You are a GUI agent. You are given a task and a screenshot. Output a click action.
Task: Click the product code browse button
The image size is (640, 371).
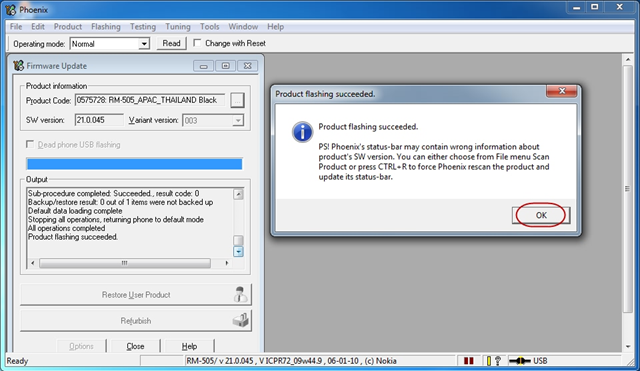237,100
